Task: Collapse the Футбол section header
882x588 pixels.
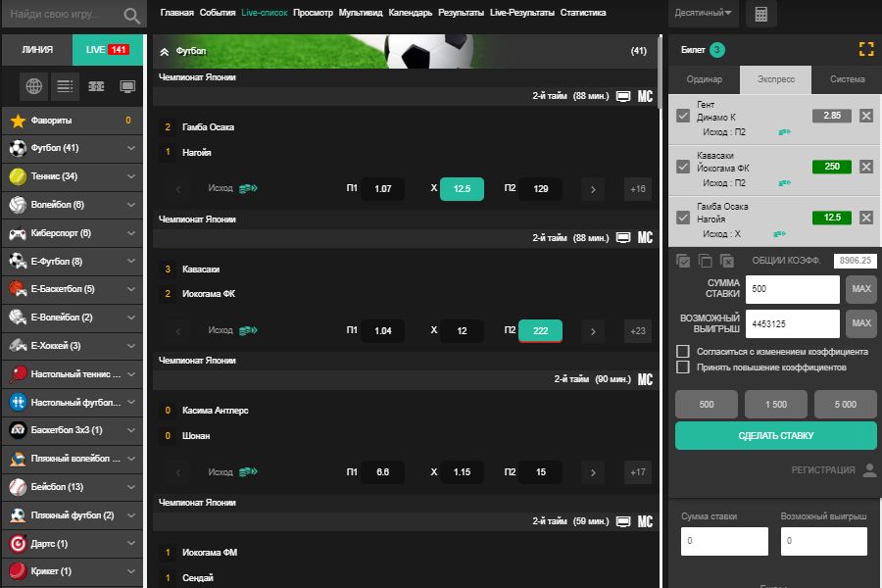Action: [x=165, y=51]
